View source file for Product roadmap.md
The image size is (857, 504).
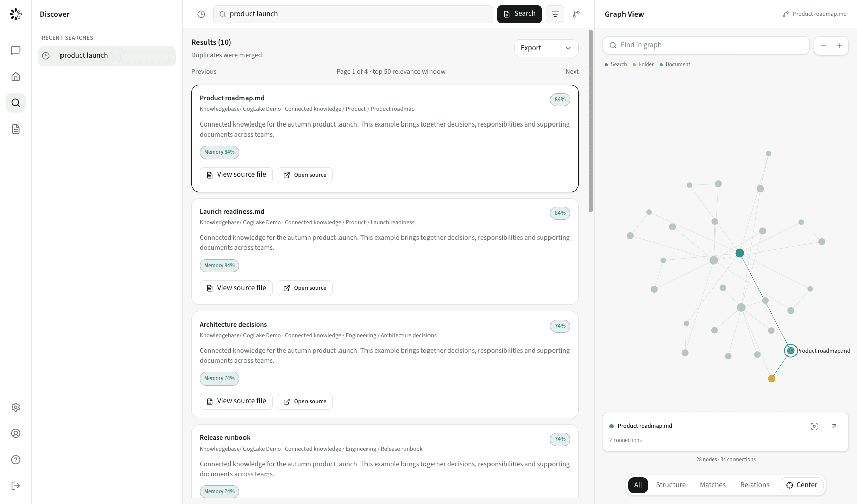pyautogui.click(x=236, y=175)
